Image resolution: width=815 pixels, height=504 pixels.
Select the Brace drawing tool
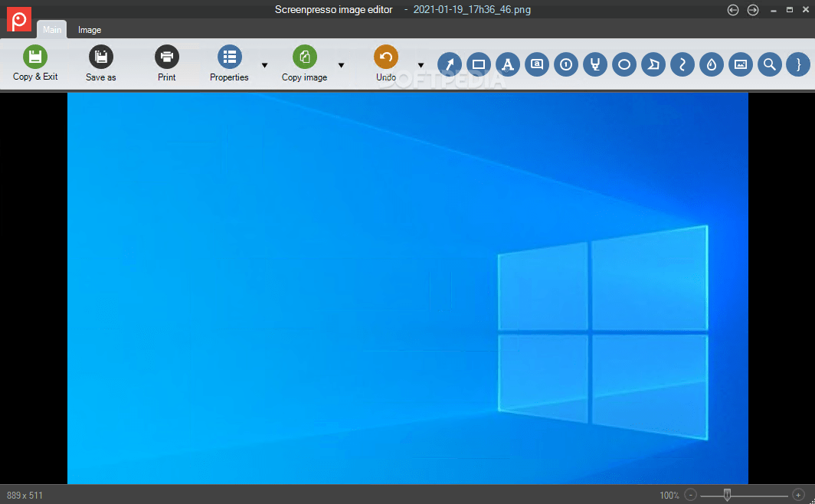(x=798, y=65)
